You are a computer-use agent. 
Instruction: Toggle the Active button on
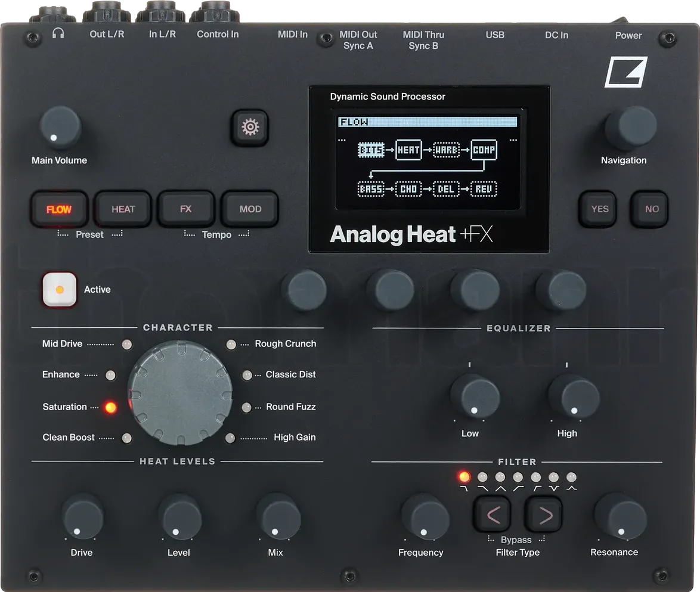(x=58, y=289)
